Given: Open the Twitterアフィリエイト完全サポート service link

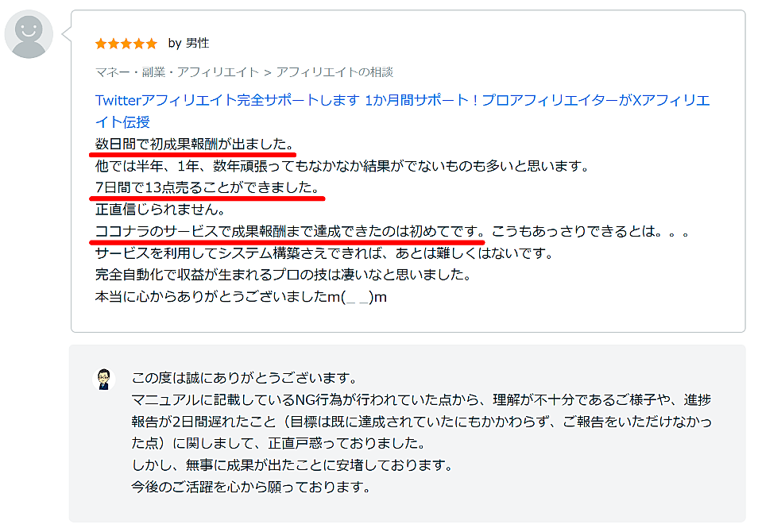Looking at the screenshot, I should [402, 111].
